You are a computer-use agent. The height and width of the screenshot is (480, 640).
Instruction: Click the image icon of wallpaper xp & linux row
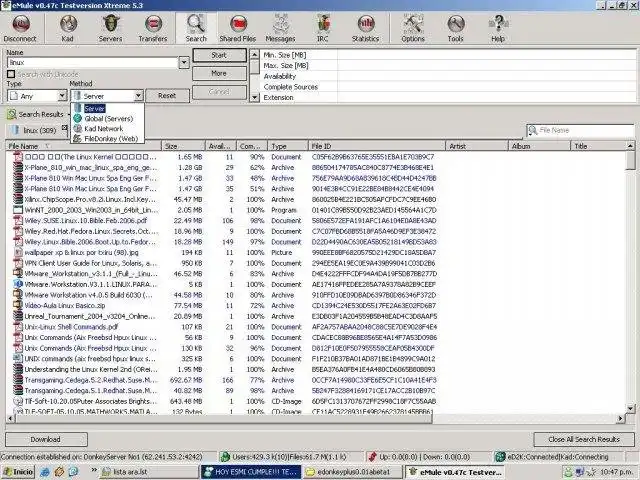[x=18, y=253]
